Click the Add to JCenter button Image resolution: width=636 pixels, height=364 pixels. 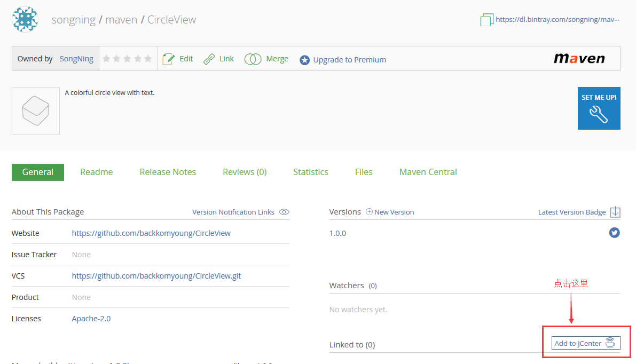(586, 343)
